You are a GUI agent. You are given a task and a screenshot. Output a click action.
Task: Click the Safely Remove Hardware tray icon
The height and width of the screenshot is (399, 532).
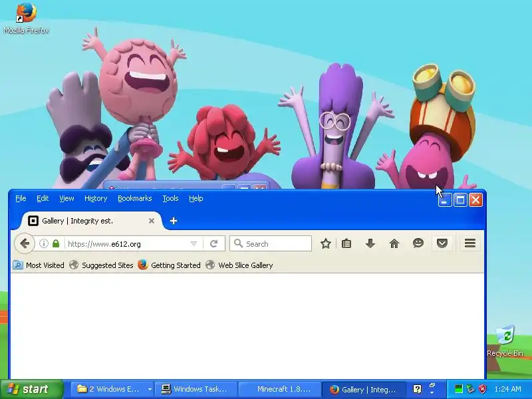(x=470, y=389)
